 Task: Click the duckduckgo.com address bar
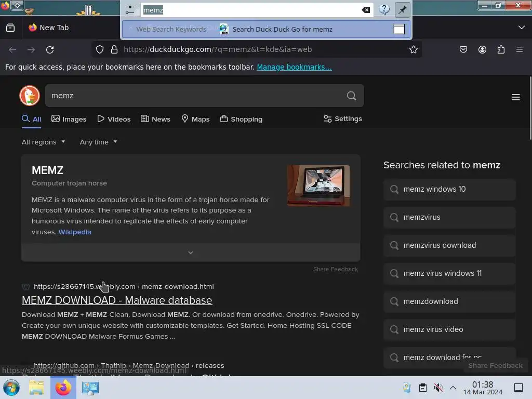tap(258, 49)
